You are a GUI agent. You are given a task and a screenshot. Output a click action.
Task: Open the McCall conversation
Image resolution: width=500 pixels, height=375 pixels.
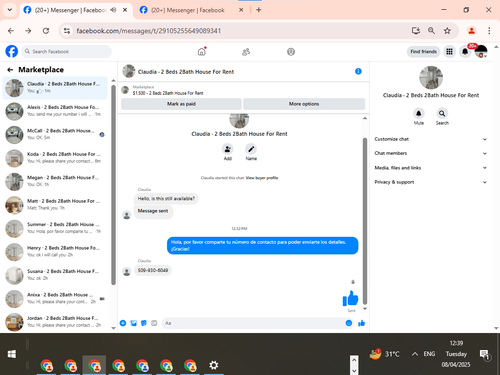coord(55,134)
